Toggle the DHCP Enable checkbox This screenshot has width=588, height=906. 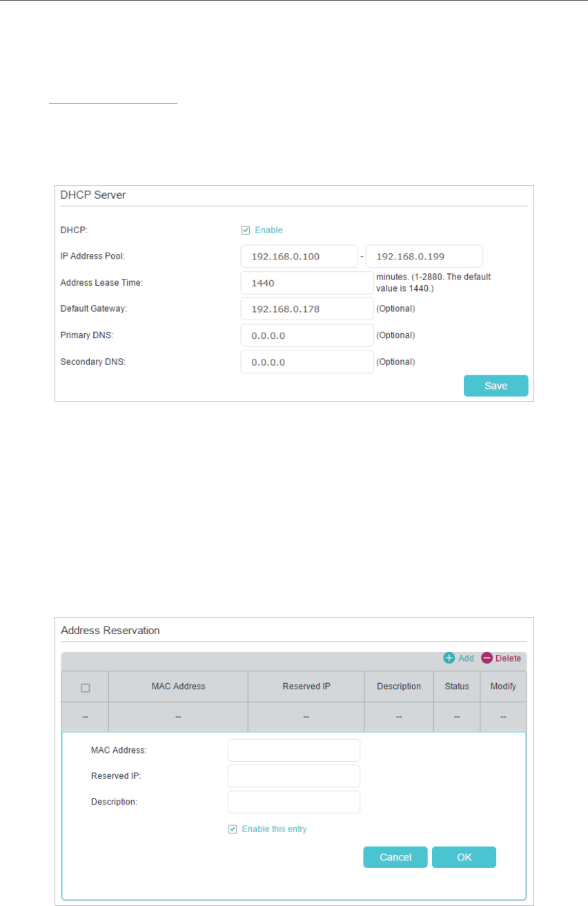tap(245, 230)
